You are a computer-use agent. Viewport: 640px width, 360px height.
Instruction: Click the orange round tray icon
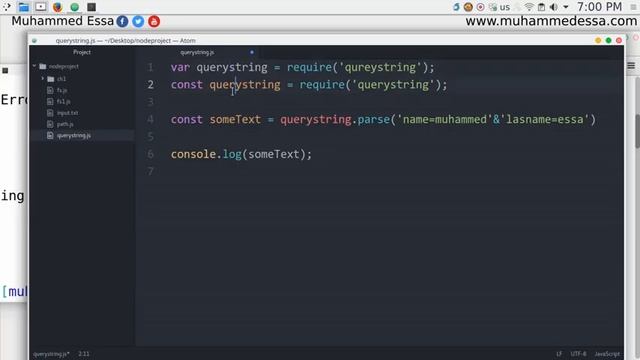point(468,7)
